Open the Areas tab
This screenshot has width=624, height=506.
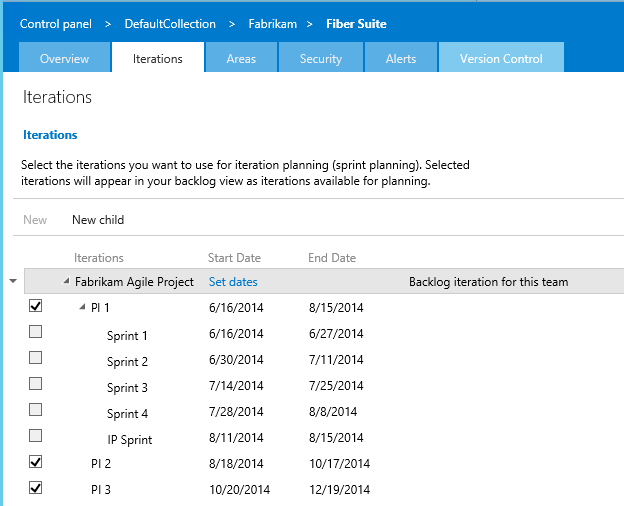(241, 59)
